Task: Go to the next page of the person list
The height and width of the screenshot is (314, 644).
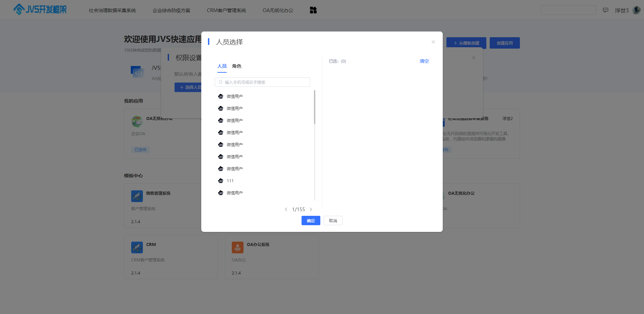Action: pos(311,209)
